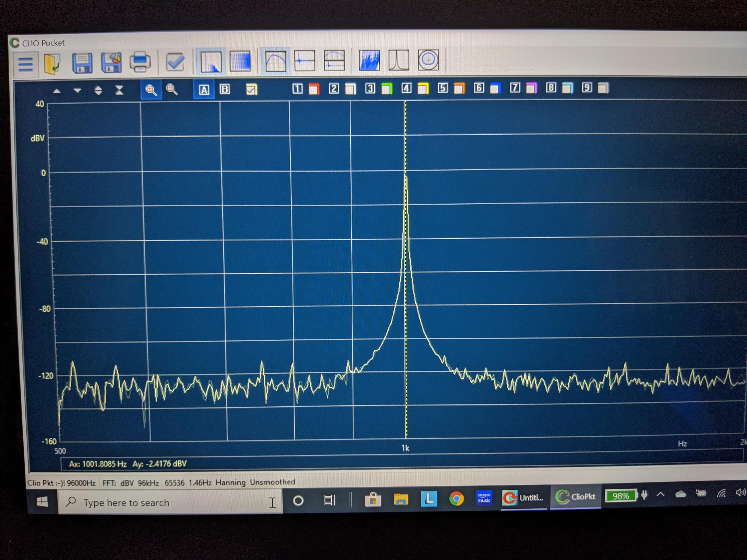Show hidden system tray icons
The width and height of the screenshot is (747, 560).
[660, 495]
